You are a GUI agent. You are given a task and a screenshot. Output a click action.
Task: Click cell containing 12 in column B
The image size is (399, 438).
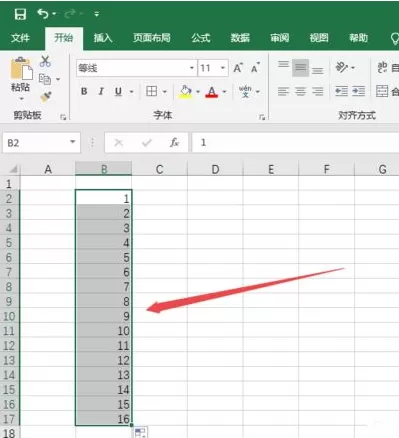[104, 360]
